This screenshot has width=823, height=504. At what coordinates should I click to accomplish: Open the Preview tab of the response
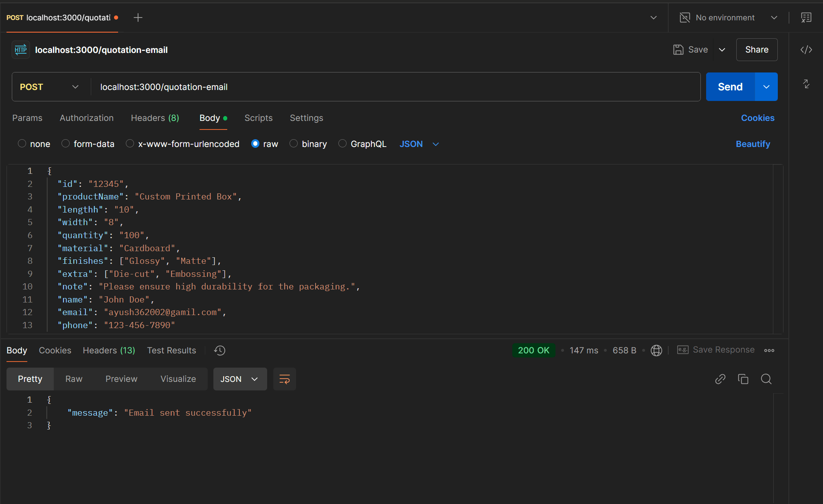click(121, 379)
